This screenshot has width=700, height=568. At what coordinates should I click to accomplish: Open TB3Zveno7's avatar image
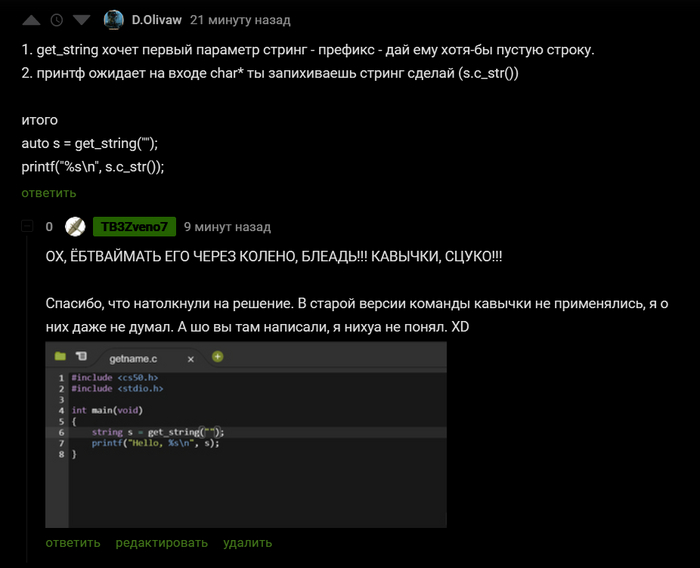click(x=74, y=227)
